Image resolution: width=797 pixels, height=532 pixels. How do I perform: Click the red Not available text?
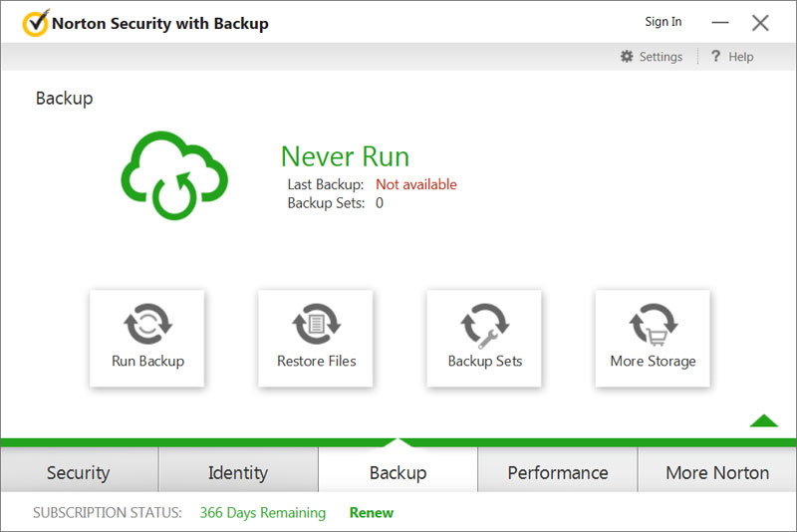416,184
